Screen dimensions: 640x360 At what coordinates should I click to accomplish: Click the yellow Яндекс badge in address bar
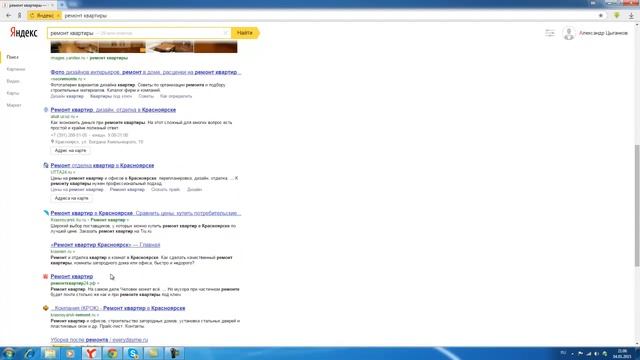tap(44, 15)
